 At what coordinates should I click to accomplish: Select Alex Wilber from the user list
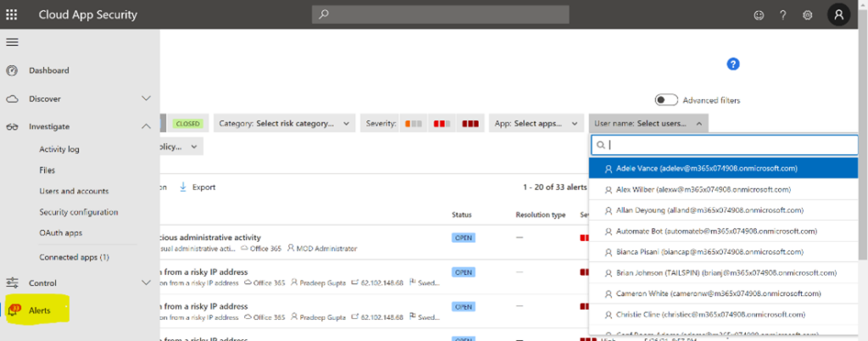point(724,189)
